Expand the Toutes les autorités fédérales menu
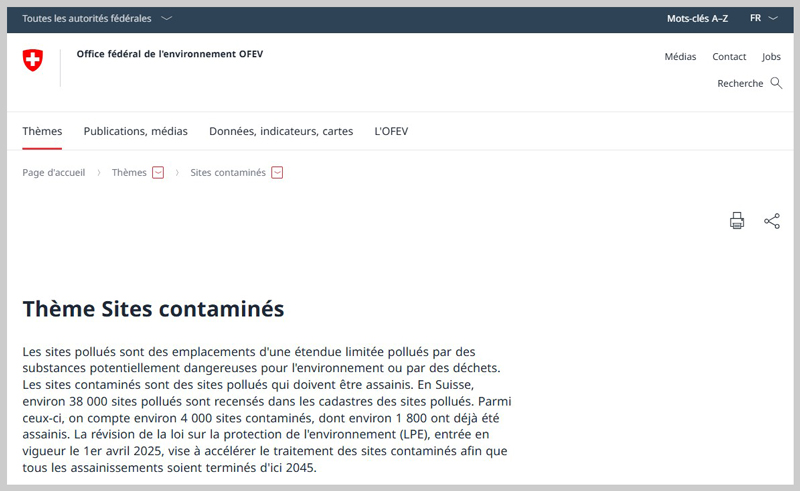This screenshot has width=800, height=491. pyautogui.click(x=97, y=18)
